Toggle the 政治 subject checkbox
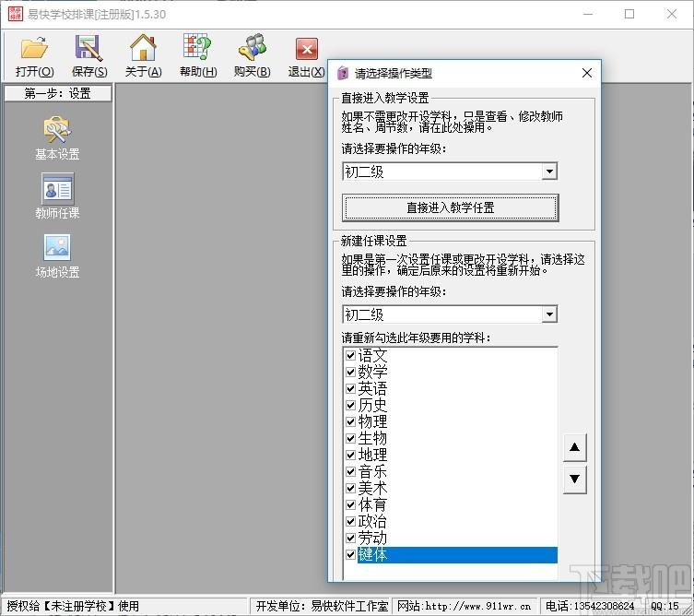Image resolution: width=694 pixels, height=616 pixels. pos(350,522)
